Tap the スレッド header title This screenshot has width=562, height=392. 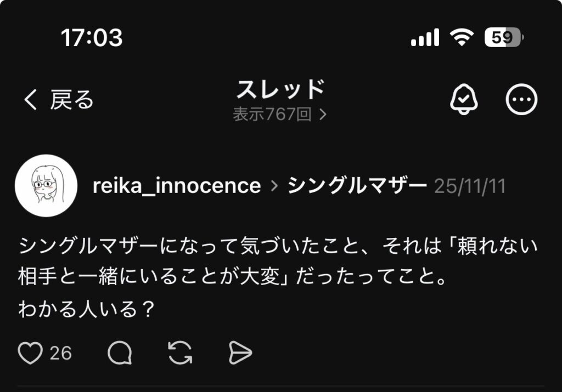(280, 89)
